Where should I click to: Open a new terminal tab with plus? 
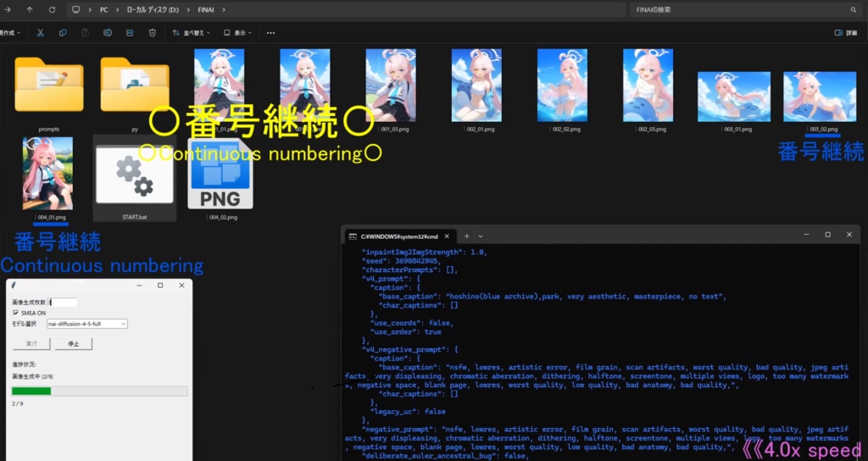(x=467, y=236)
